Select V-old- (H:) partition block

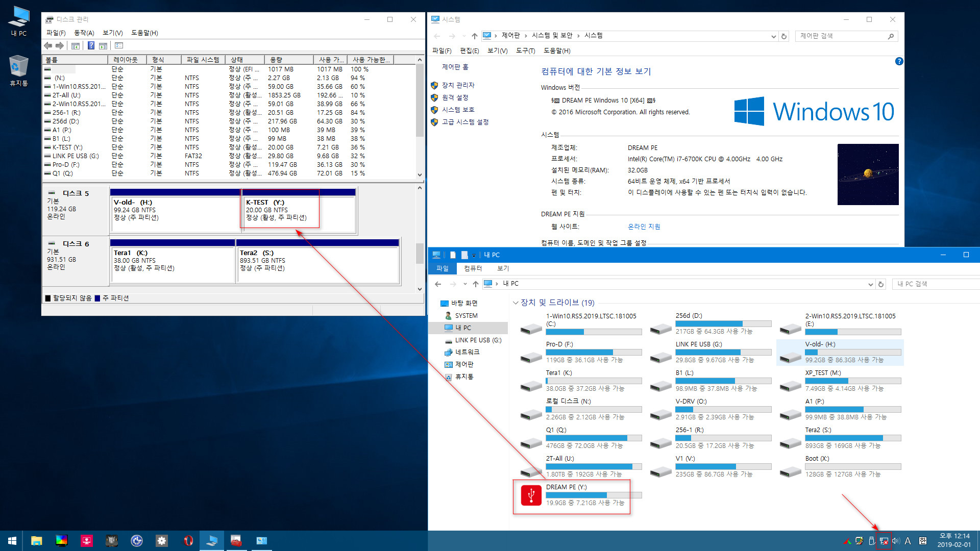tap(175, 211)
